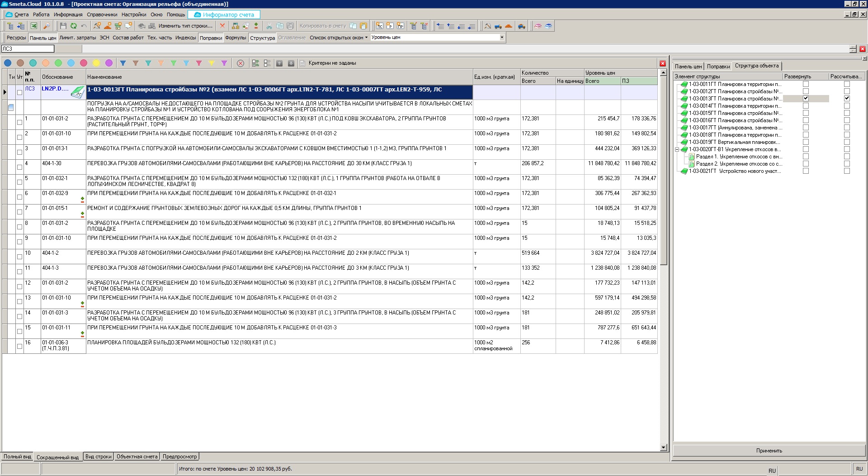Click the green refresh arrows icon
Image resolution: width=868 pixels, height=476 pixels.
[x=74, y=26]
